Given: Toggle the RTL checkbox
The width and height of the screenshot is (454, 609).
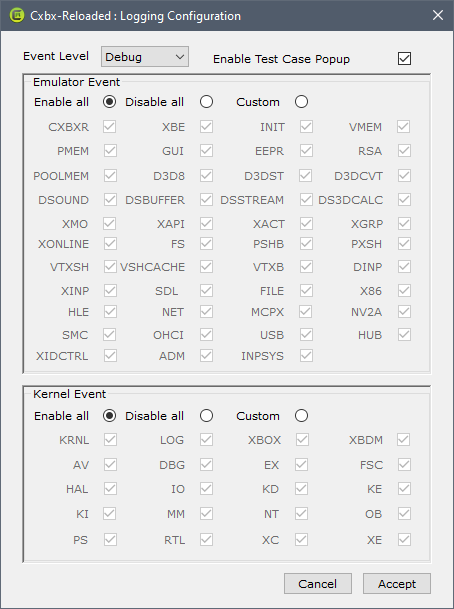Looking at the screenshot, I should pyautogui.click(x=206, y=539).
